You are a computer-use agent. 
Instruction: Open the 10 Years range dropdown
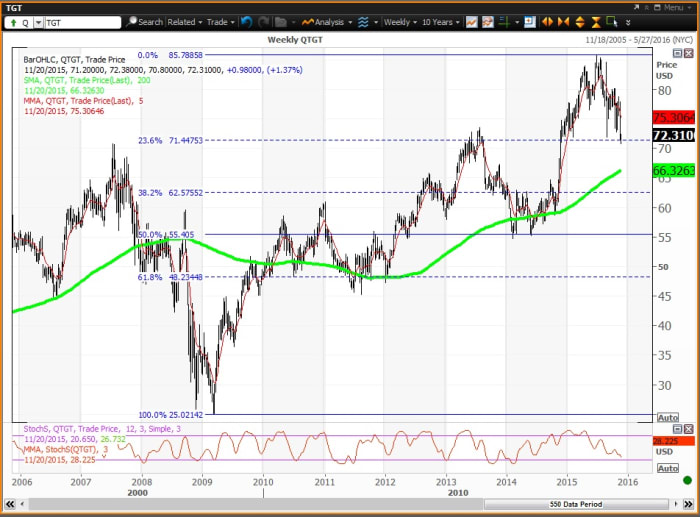[x=441, y=22]
